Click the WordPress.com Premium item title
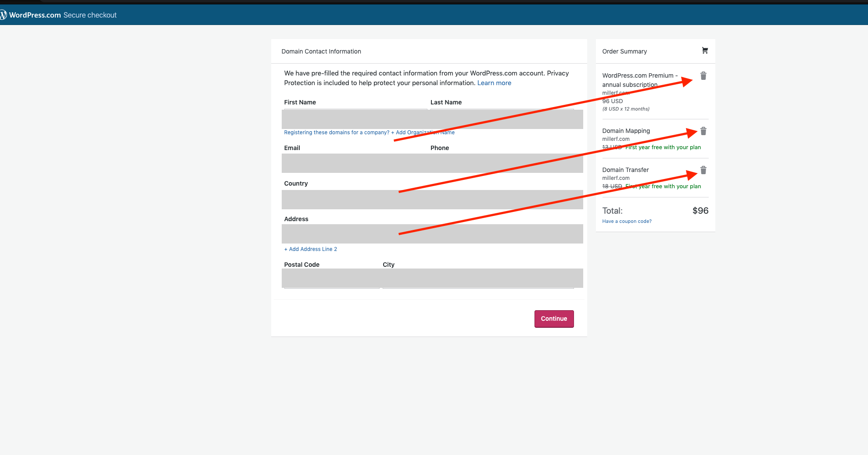 [x=640, y=80]
